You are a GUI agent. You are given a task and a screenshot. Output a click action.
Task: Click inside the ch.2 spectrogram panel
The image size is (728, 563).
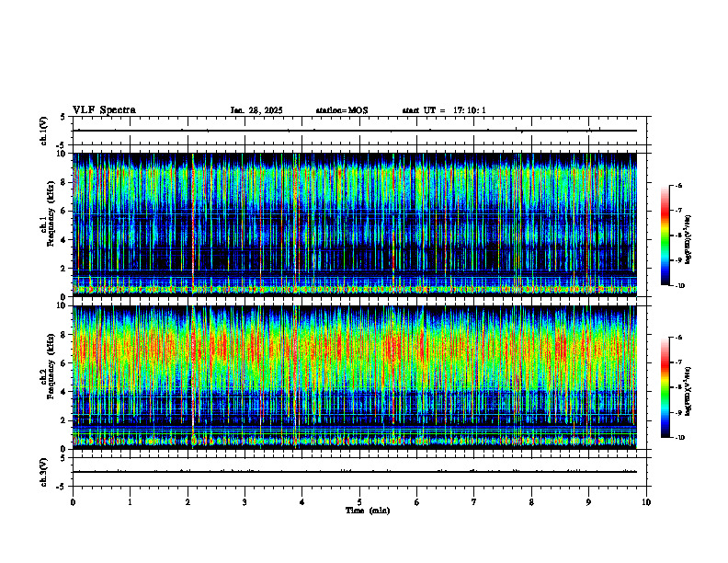click(x=355, y=377)
